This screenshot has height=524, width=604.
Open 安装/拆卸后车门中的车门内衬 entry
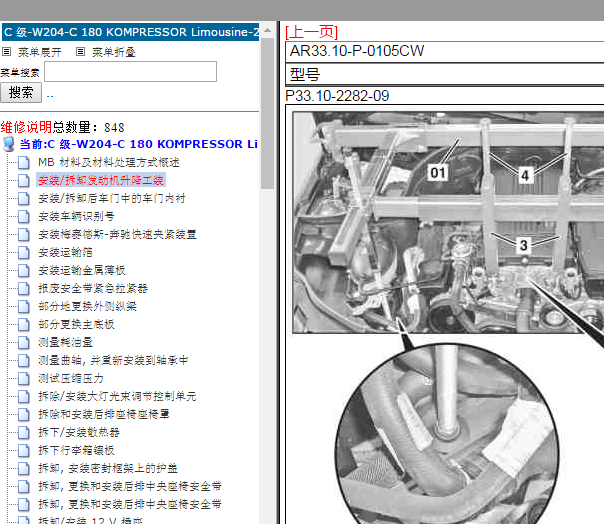tap(112, 198)
